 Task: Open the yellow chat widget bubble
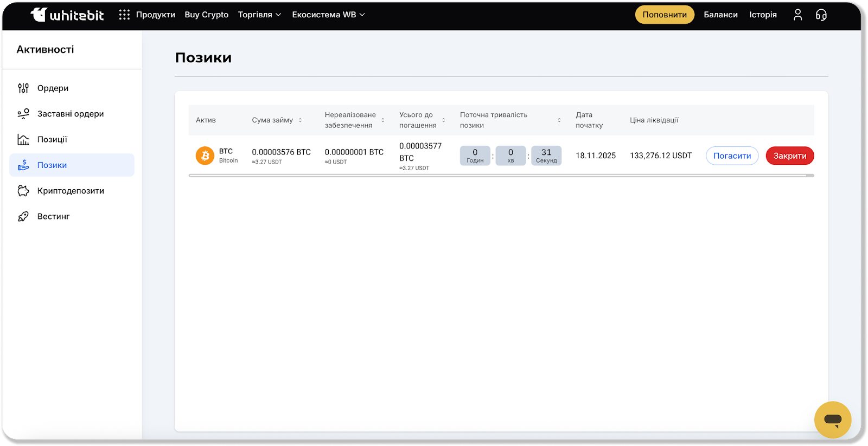pyautogui.click(x=832, y=419)
